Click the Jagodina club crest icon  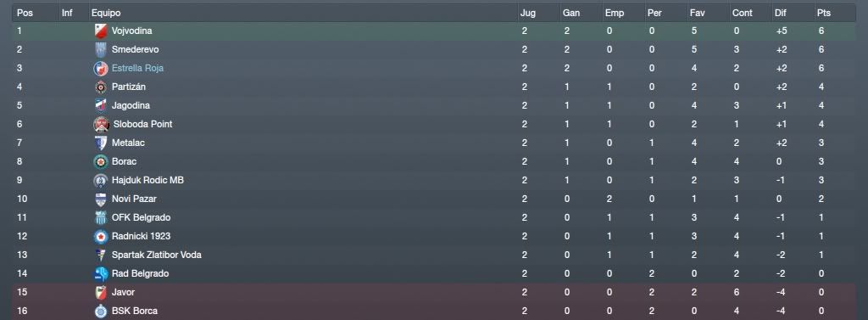[100, 106]
